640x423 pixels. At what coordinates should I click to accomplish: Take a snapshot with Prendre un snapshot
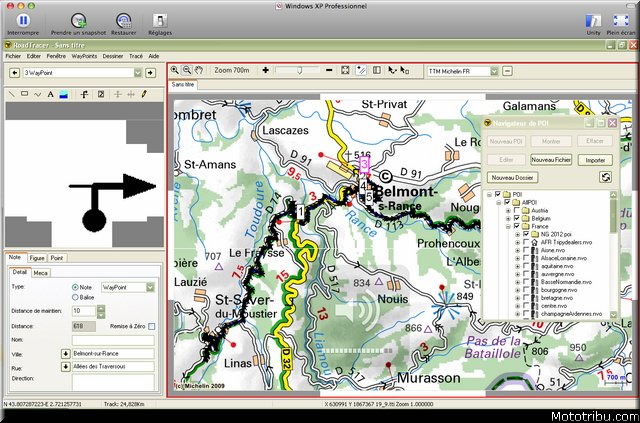[78, 20]
